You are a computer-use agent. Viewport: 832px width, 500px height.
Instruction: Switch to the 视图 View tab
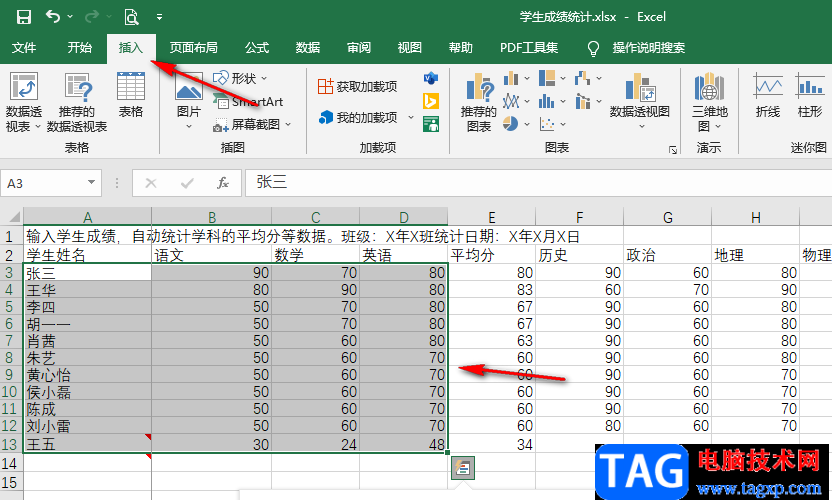[410, 48]
